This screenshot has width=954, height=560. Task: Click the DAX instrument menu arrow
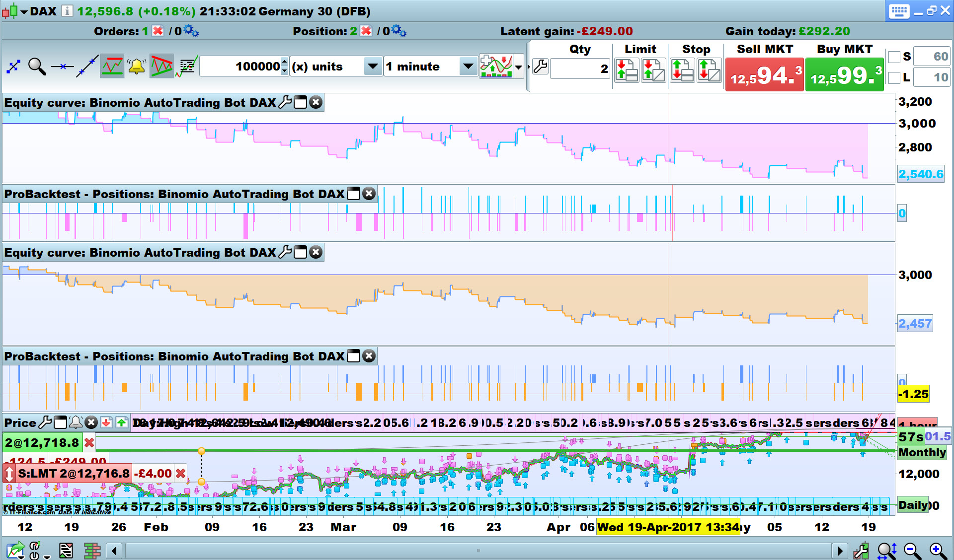(24, 12)
